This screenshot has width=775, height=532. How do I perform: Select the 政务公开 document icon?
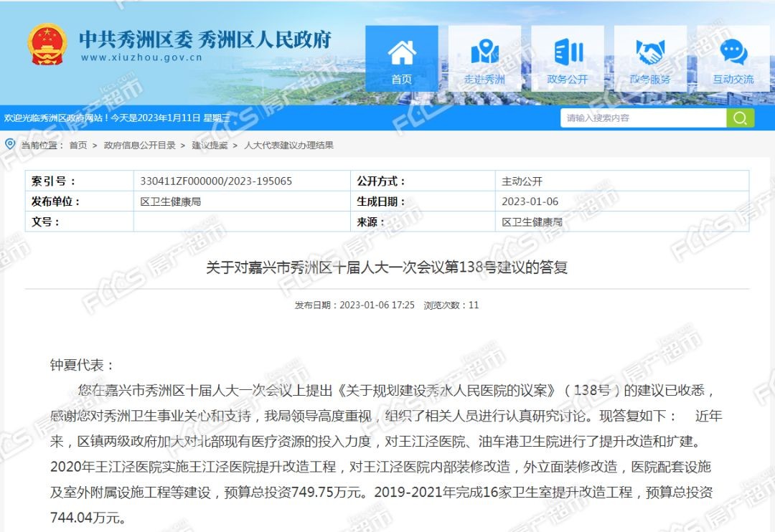coord(568,54)
